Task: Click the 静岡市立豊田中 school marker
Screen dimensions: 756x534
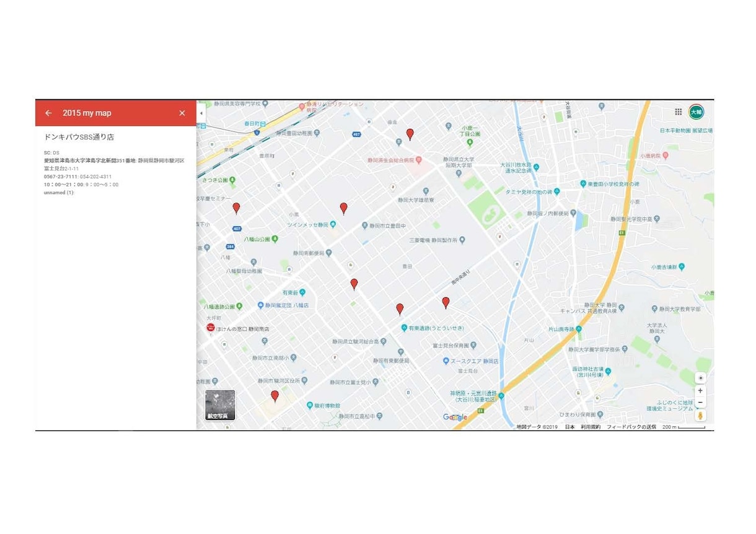Action: tap(364, 226)
